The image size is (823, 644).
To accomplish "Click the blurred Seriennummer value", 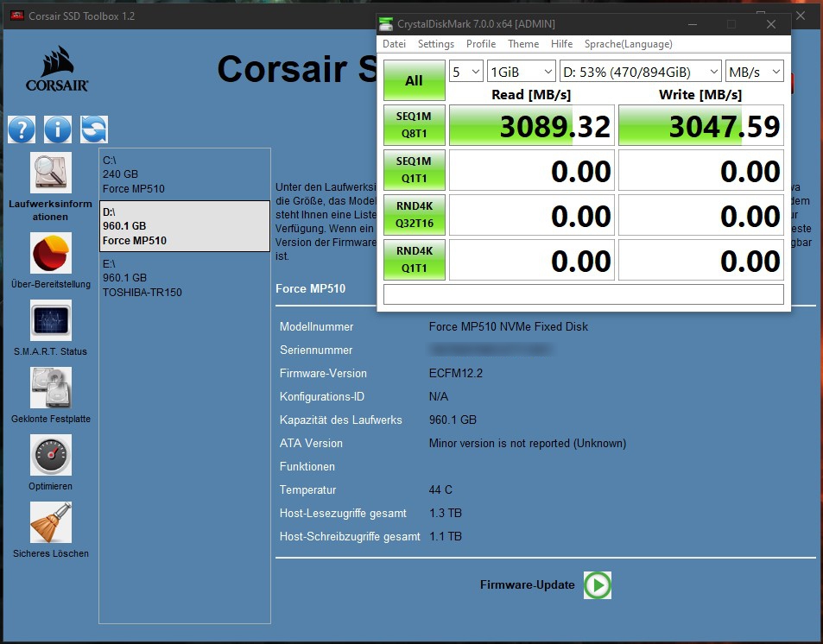I will (x=491, y=350).
